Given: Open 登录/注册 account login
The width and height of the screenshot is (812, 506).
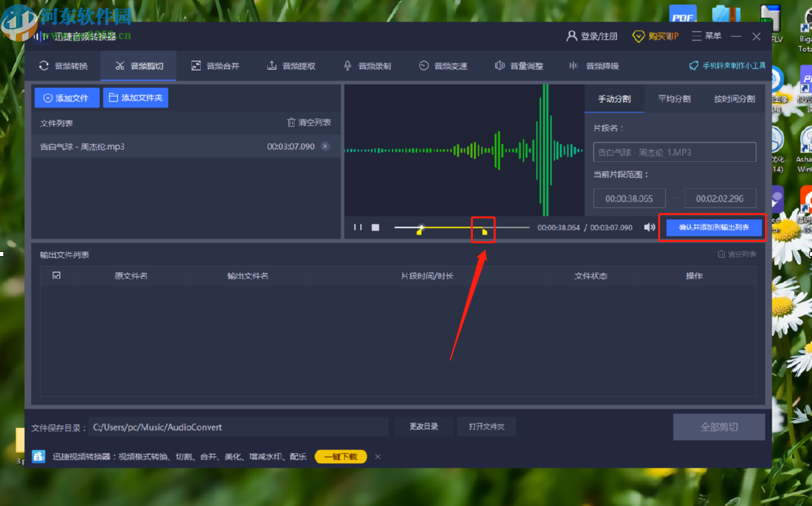Looking at the screenshot, I should (592, 36).
